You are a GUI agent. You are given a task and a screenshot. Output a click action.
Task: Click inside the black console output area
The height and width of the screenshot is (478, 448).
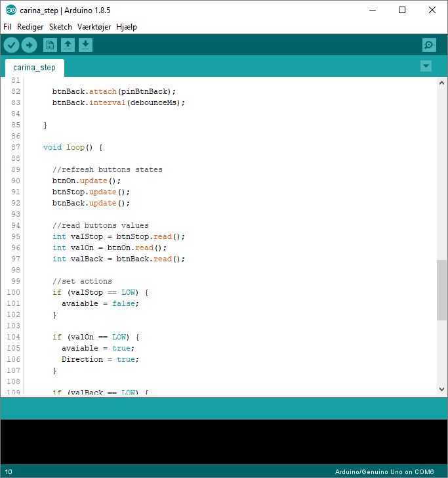224,442
